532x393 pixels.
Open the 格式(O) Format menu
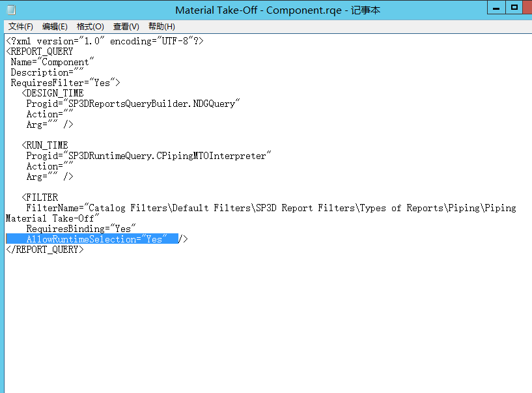point(90,27)
